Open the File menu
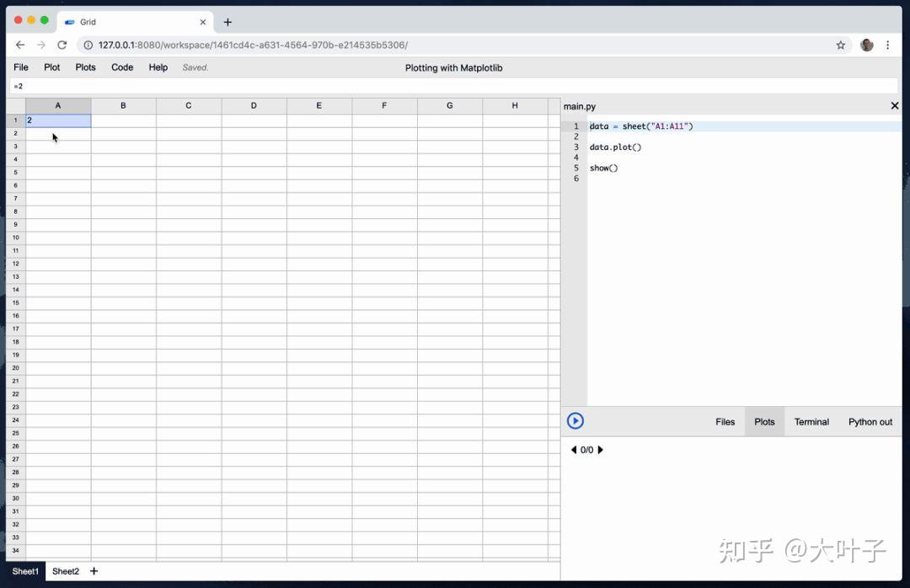Screen dimensions: 910x588 20,67
